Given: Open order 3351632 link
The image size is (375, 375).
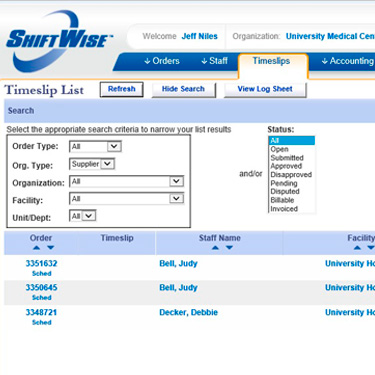Looking at the screenshot, I should pos(41,263).
